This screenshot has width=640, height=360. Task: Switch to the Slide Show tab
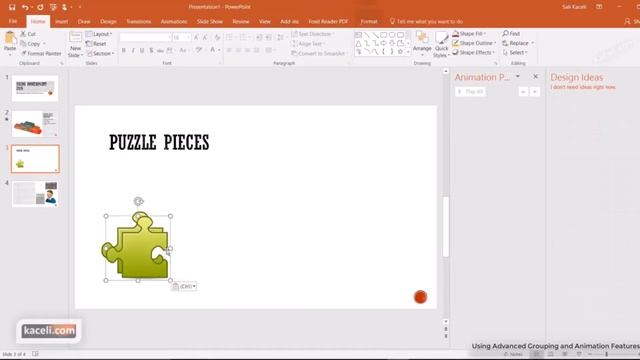pyautogui.click(x=210, y=21)
